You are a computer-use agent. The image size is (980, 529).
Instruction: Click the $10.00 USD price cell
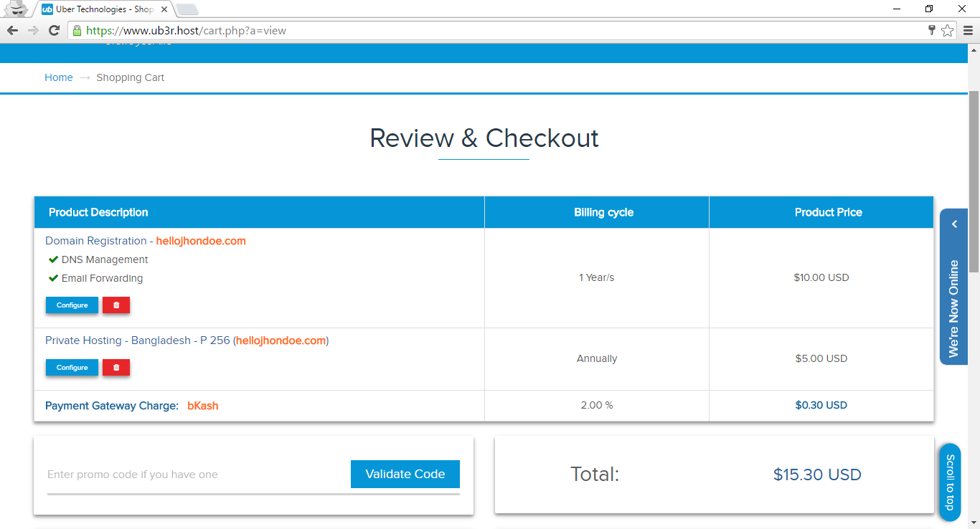[821, 277]
